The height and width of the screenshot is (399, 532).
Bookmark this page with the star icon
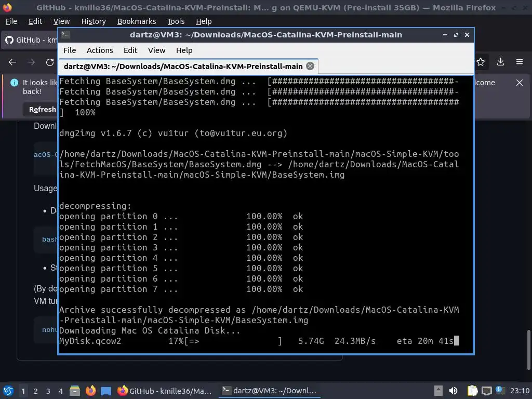[x=481, y=62]
